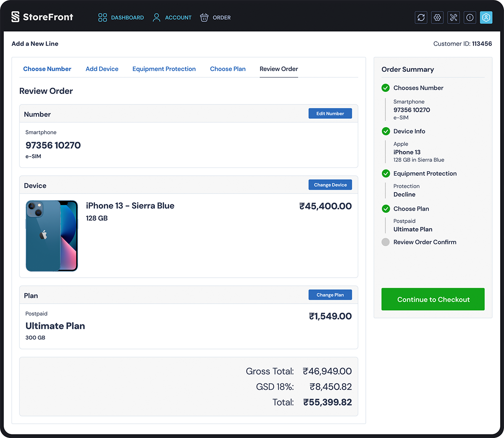The height and width of the screenshot is (438, 504).
Task: Open the settings gear icon
Action: [437, 17]
